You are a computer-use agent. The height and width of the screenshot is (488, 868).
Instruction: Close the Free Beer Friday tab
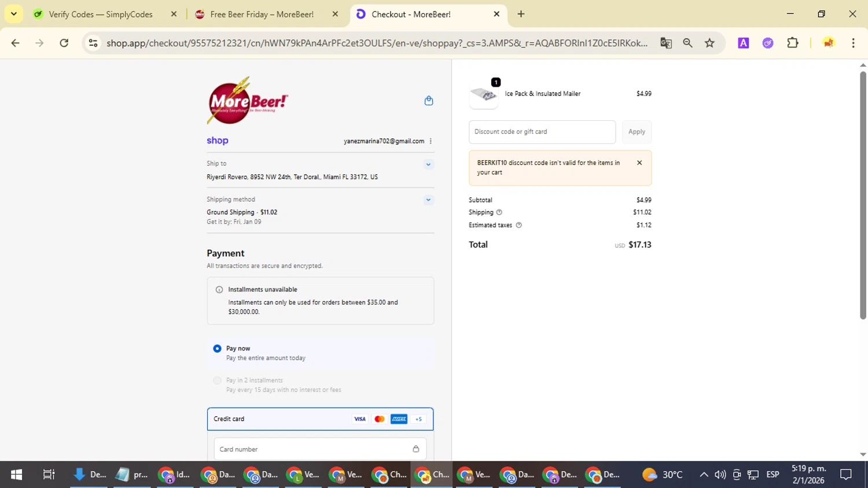[x=335, y=14]
